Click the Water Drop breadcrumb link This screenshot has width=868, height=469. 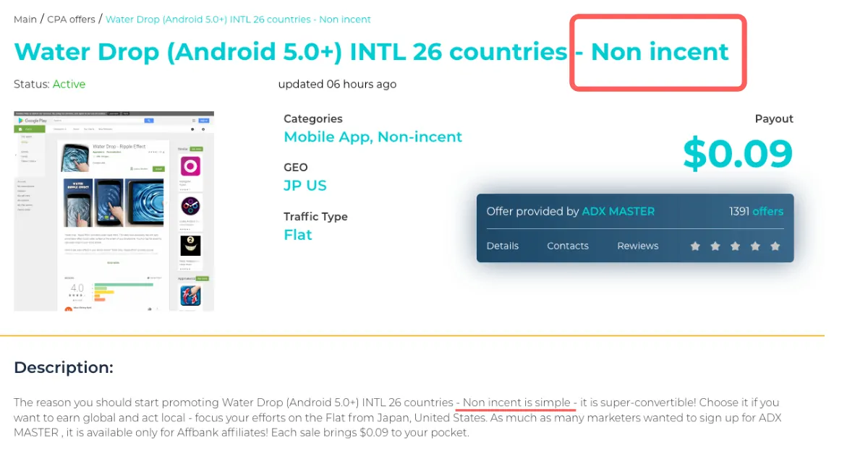pos(238,20)
